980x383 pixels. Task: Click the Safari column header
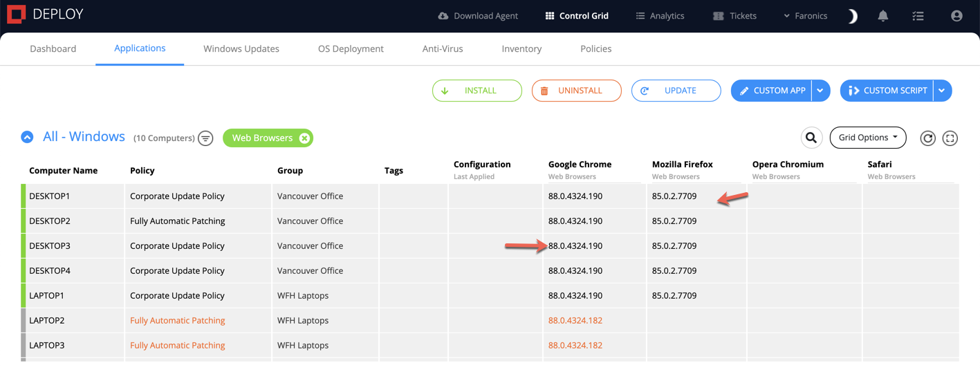pos(880,165)
